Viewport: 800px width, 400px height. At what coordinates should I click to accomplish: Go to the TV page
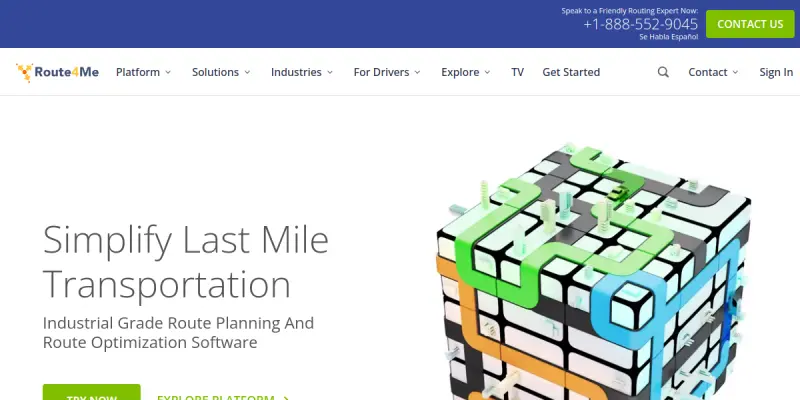click(517, 72)
